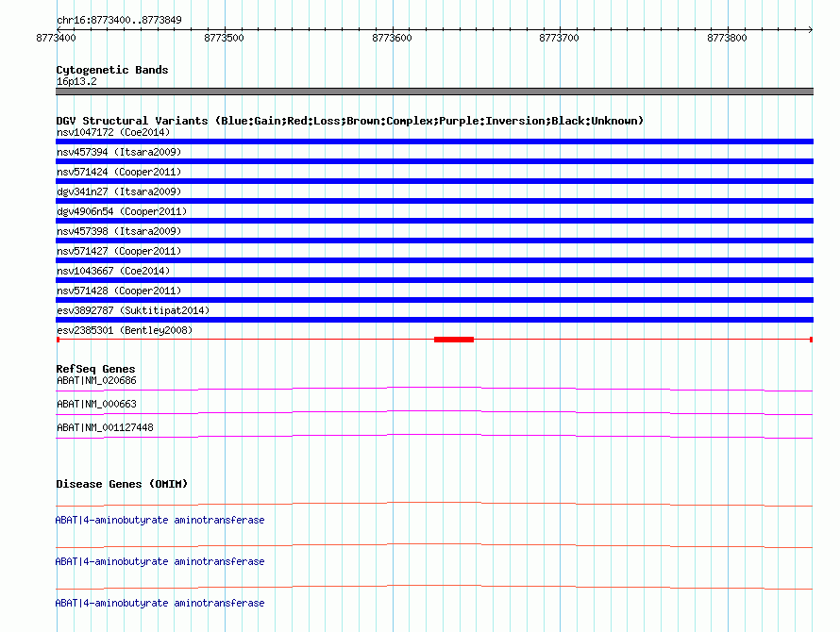Click the 8773500 ruler position label
Viewport: 840px width, 632px height.
tap(224, 38)
